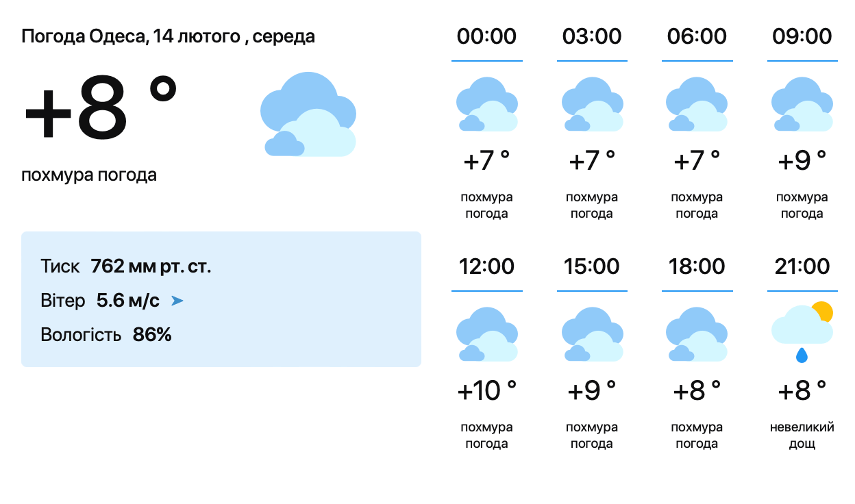Screen dimensions: 855x504
Task: Click the cloud icon under 03:00
Action: (x=592, y=104)
